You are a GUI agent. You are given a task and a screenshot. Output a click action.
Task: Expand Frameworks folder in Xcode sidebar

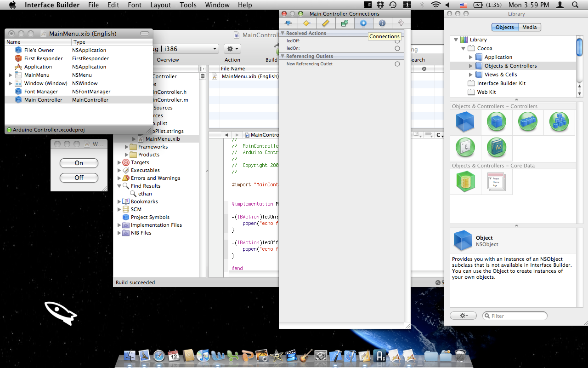tap(127, 147)
